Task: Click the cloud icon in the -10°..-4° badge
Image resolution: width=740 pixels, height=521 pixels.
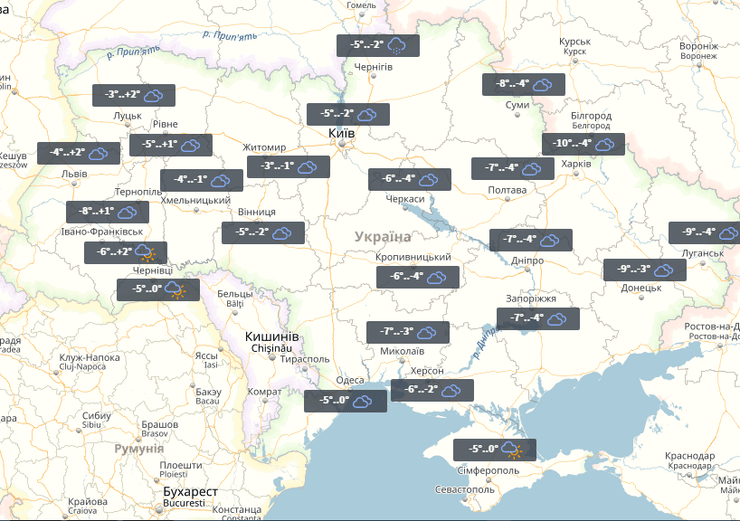Action: point(605,144)
